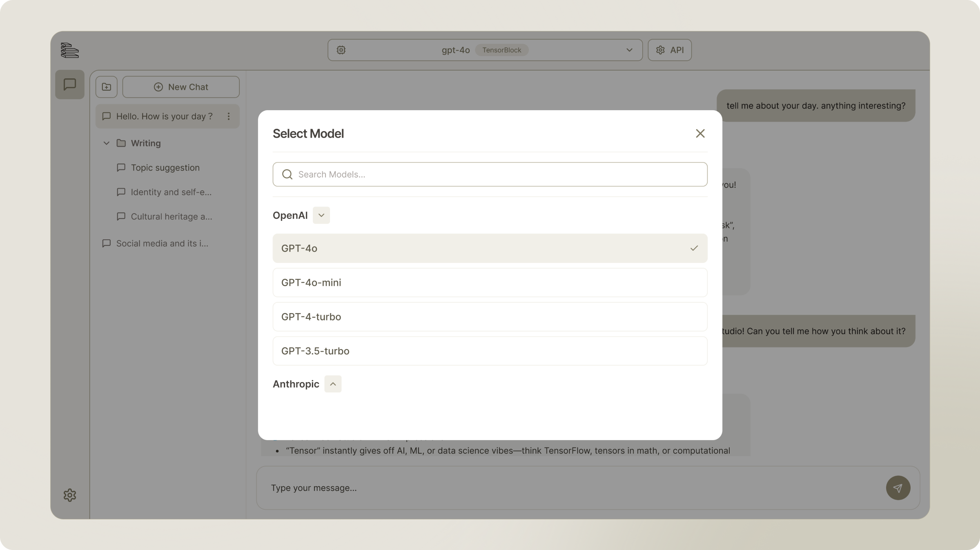Open the 'Hello. How is your day ?' chat
Image resolution: width=980 pixels, height=550 pixels.
coord(167,116)
